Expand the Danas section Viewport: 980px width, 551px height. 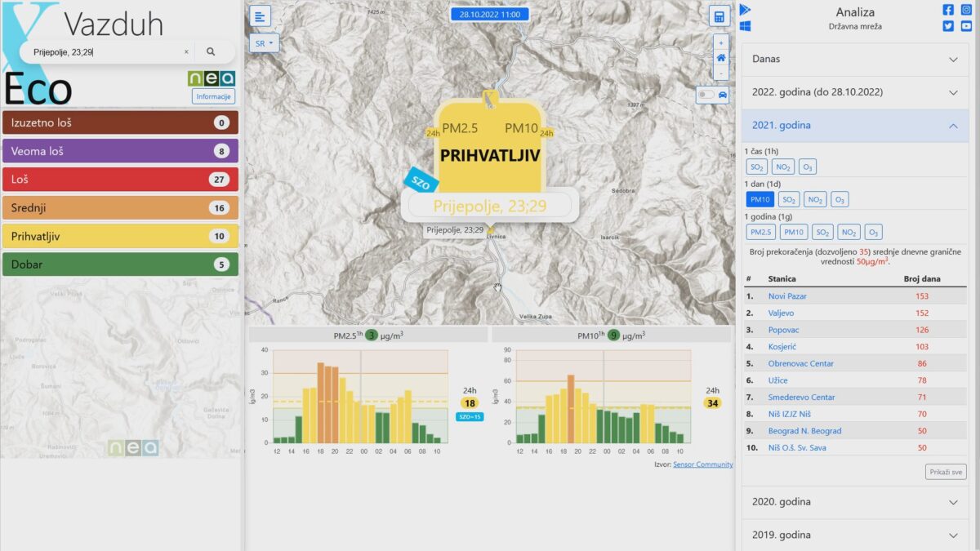855,60
